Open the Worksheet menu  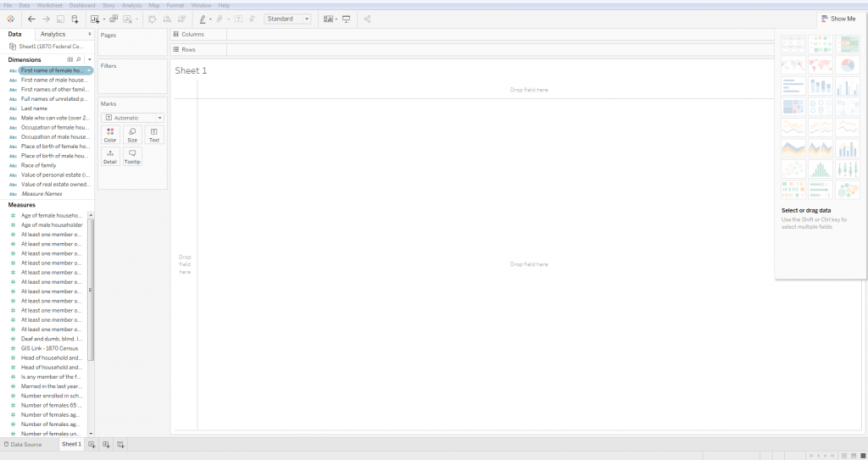(x=49, y=5)
